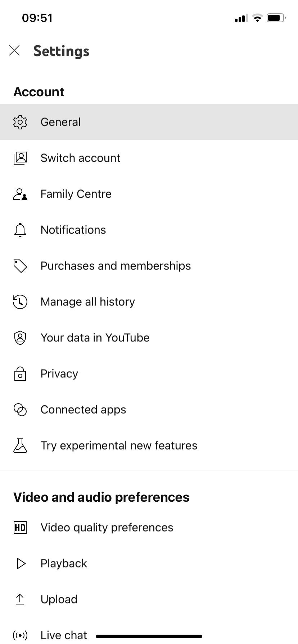Screen dimensions: 298x644
Task: Tap the Family Centre people icon
Action: tap(20, 194)
